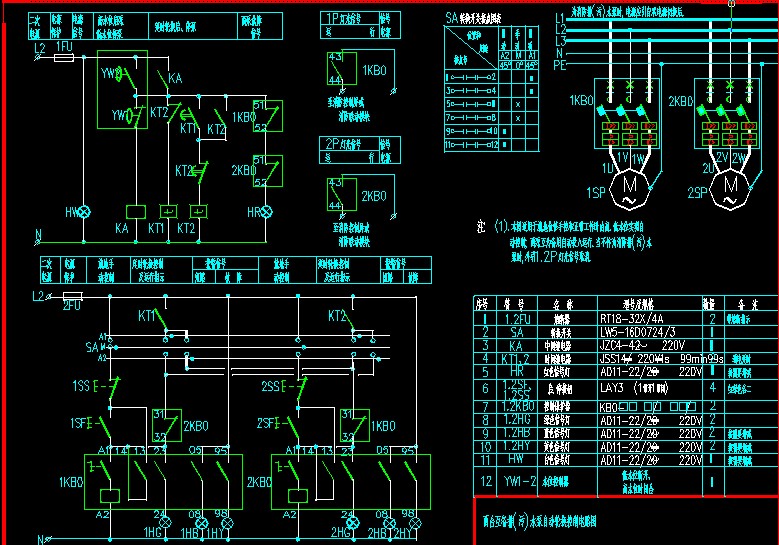Select the KT2 timer coil symbol
779x545 pixels.
(x=199, y=212)
